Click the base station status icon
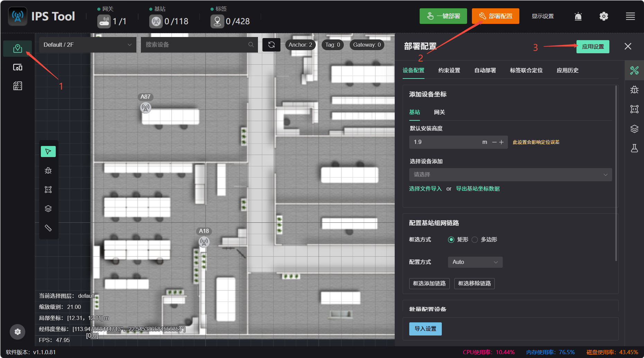 pyautogui.click(x=156, y=21)
